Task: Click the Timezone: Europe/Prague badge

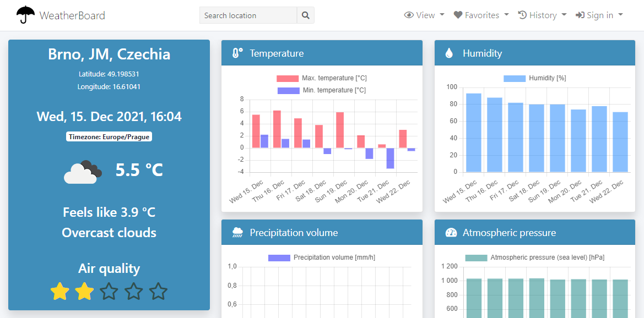Action: [x=109, y=136]
